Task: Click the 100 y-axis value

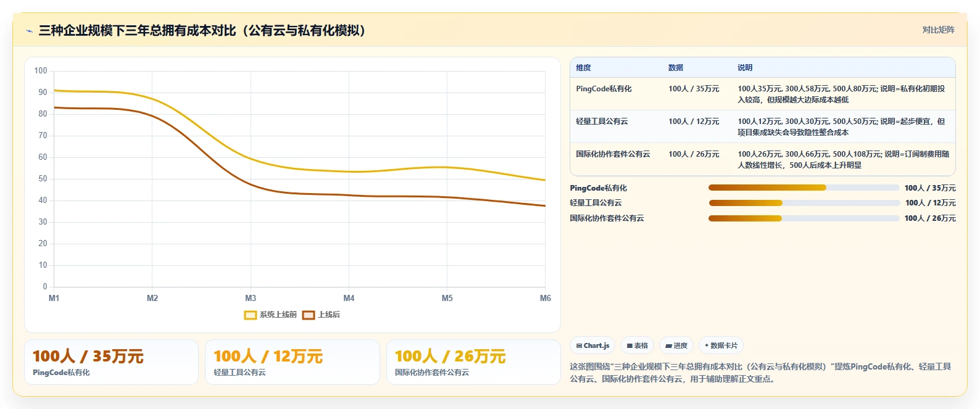Action: tap(41, 71)
